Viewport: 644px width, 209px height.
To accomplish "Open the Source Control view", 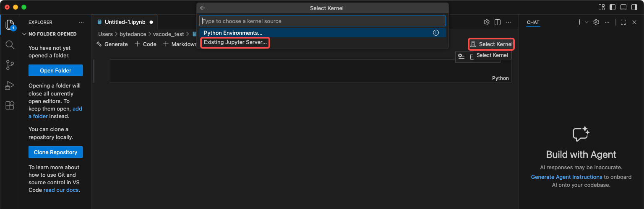I will tap(10, 65).
